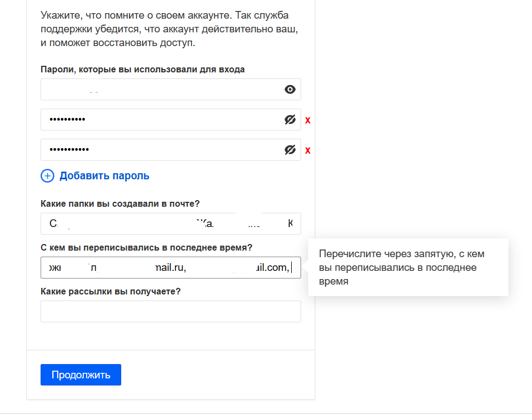
Task: Click the created mail folders input field
Action: click(171, 224)
